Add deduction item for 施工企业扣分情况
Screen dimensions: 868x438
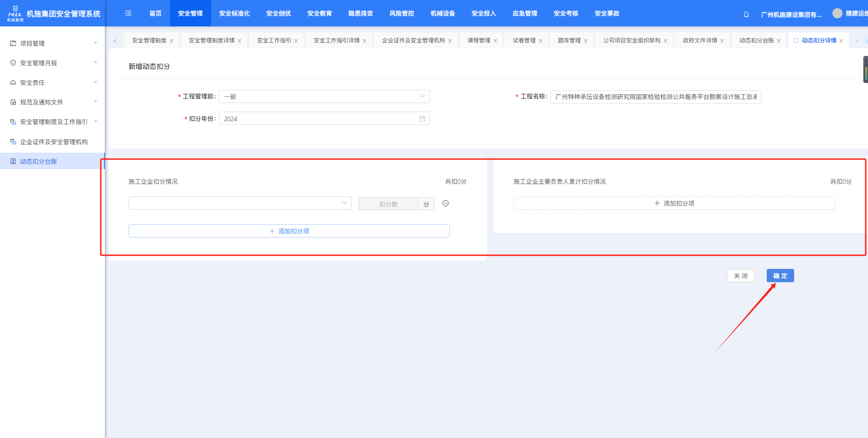click(289, 231)
